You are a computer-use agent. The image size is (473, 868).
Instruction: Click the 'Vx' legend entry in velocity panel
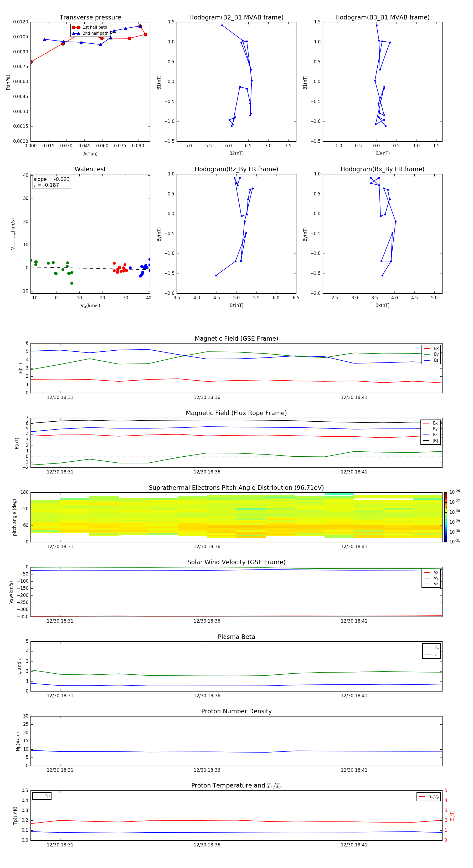(431, 572)
